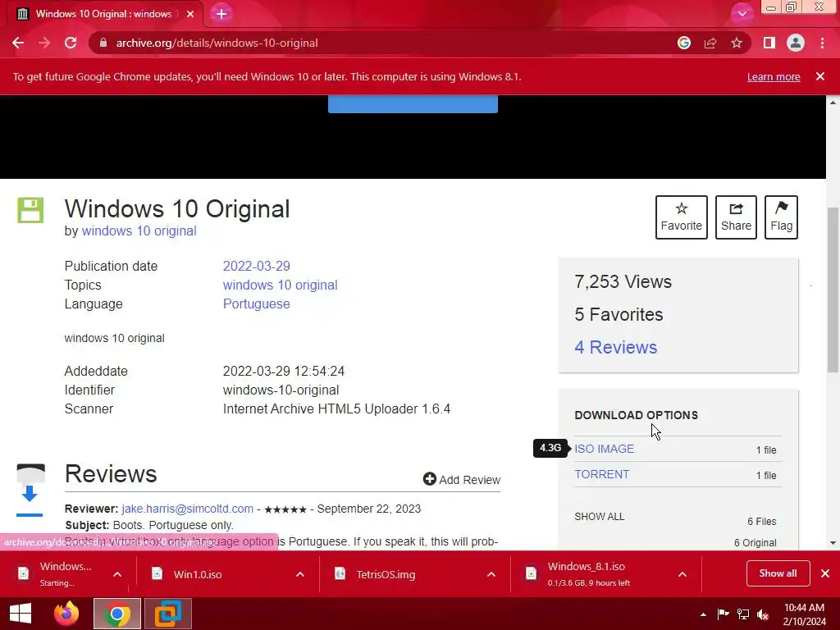Screen dimensions: 840x630
Task: Dismiss the Chrome update warning bar
Action: tap(820, 76)
